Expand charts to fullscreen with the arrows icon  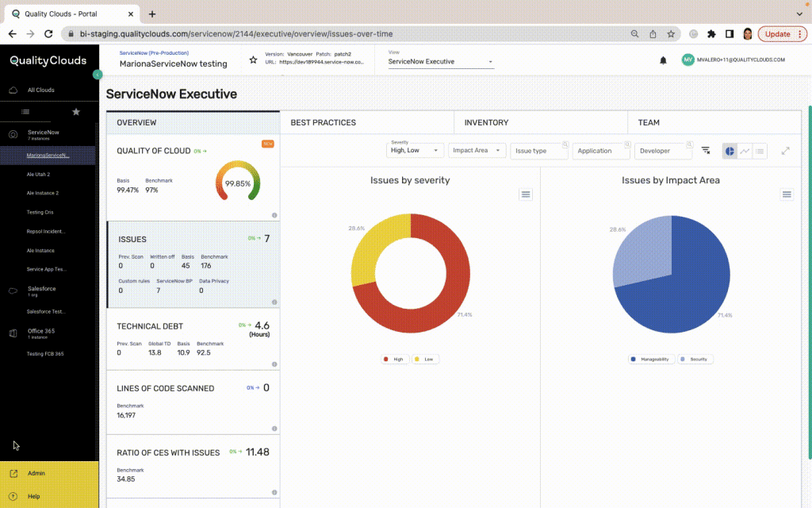click(x=785, y=151)
